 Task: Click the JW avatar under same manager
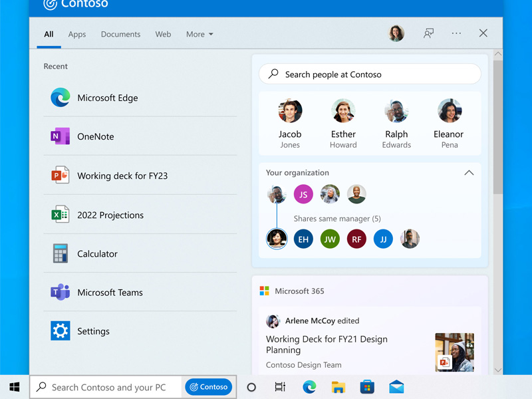(330, 239)
